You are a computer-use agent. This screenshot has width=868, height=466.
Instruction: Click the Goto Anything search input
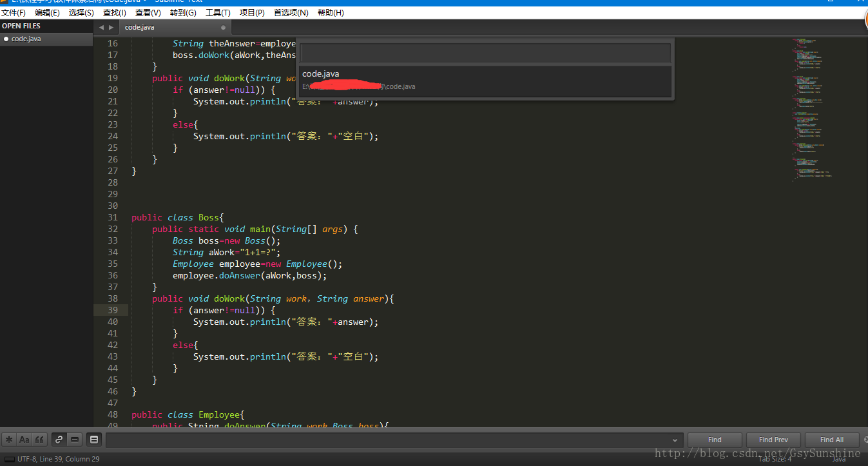(x=486, y=53)
